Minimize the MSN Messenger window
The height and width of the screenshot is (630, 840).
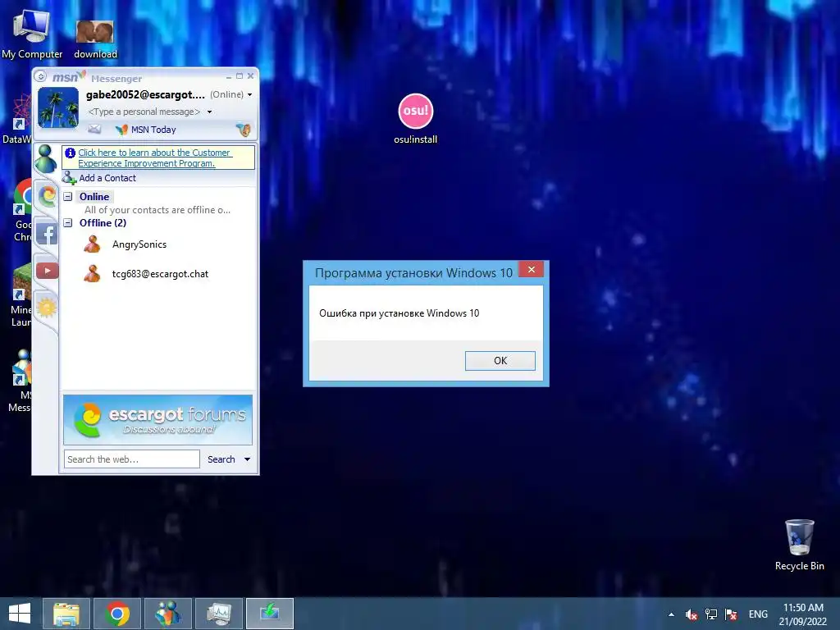pyautogui.click(x=229, y=76)
